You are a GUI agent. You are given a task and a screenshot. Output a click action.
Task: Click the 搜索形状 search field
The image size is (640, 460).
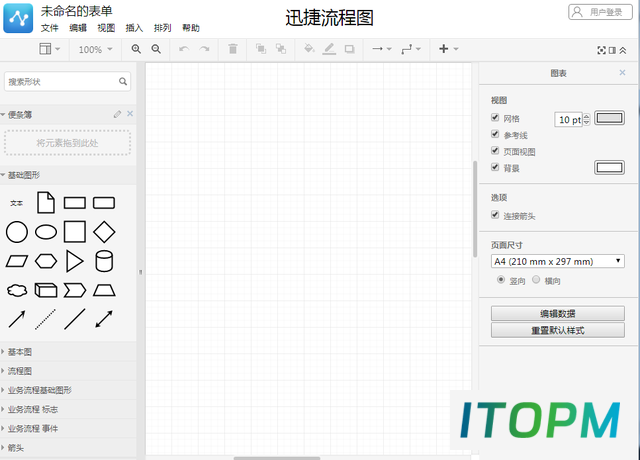(x=67, y=82)
